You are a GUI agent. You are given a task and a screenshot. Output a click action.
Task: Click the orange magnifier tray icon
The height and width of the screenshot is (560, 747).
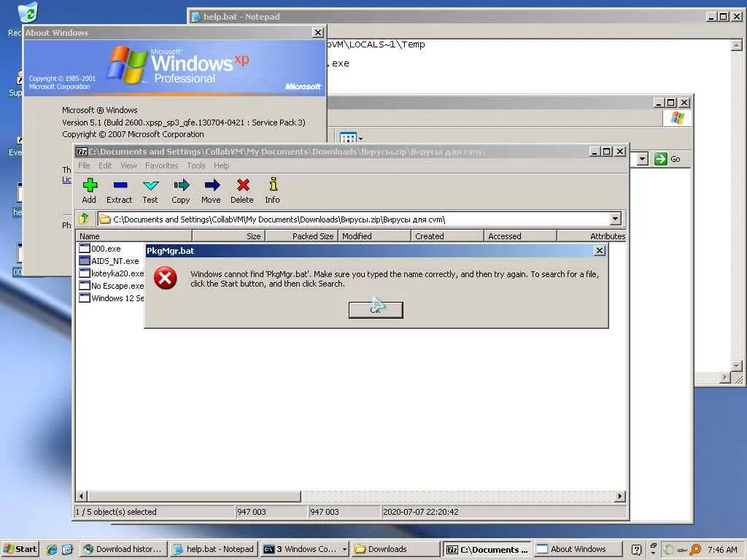click(x=695, y=550)
